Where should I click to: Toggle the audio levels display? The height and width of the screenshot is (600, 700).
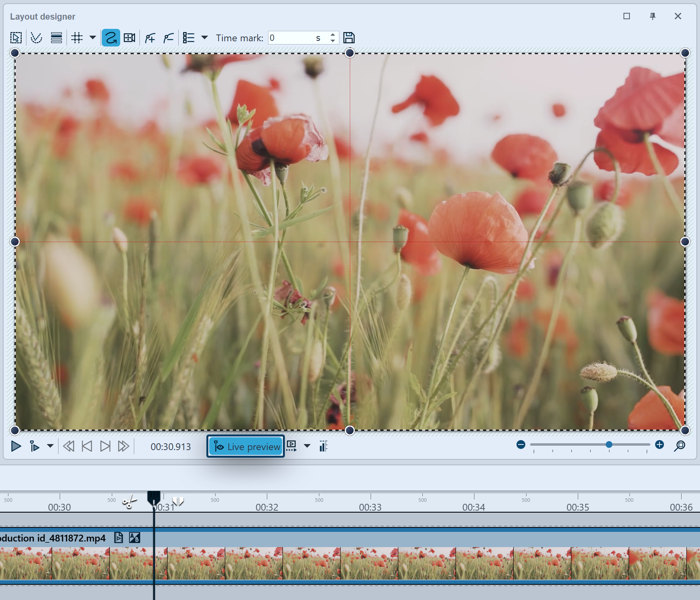click(x=323, y=446)
